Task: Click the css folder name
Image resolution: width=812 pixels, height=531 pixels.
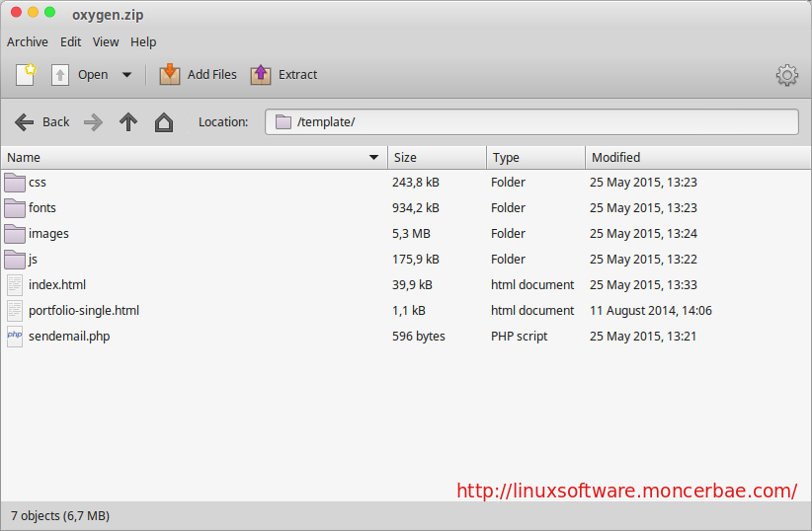Action: 38,183
